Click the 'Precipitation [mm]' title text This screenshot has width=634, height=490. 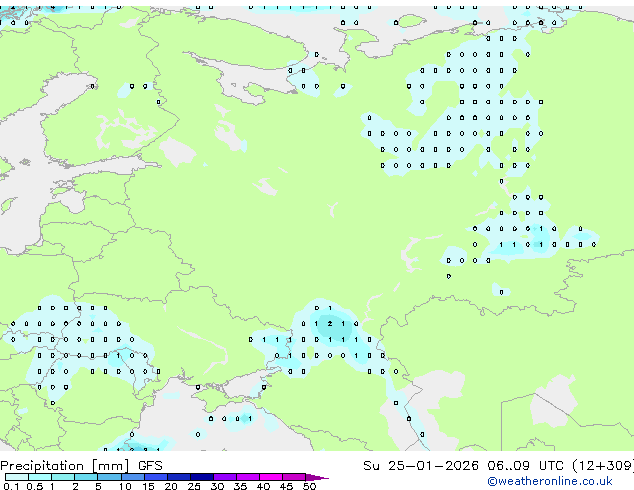point(65,466)
